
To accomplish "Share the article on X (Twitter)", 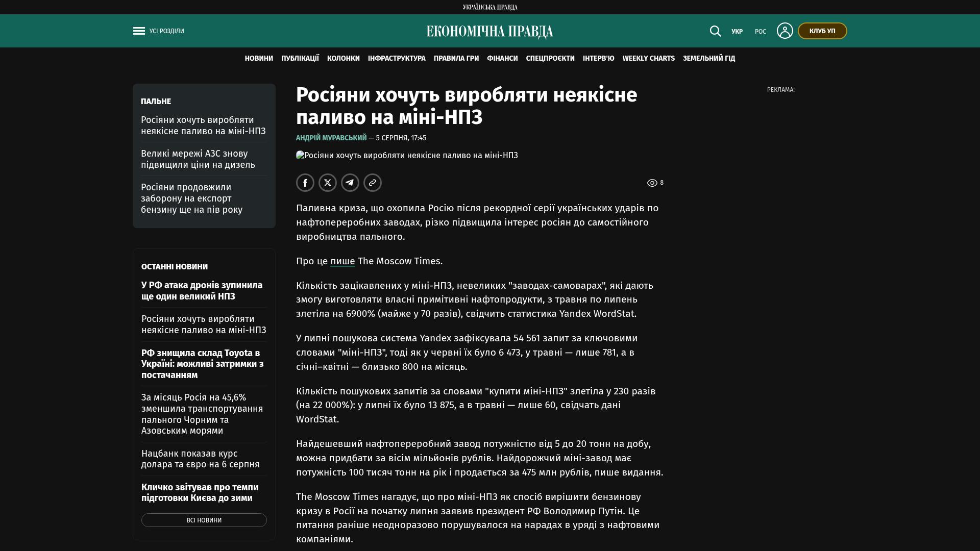I will [x=328, y=183].
